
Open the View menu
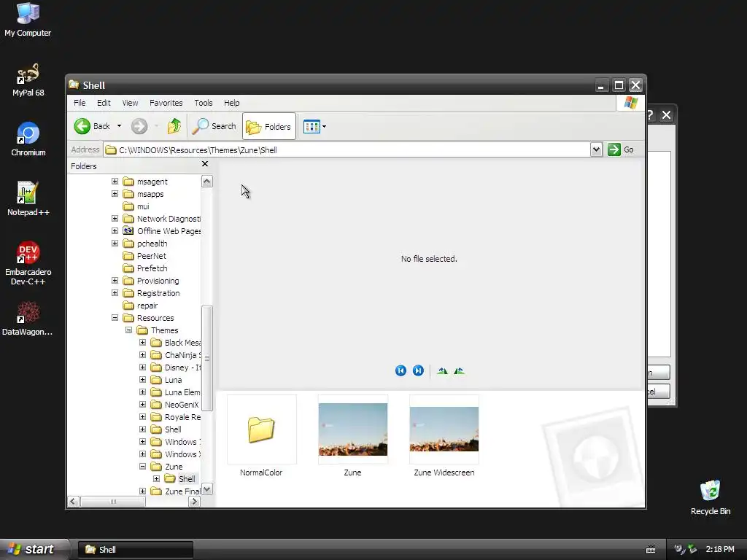[130, 103]
